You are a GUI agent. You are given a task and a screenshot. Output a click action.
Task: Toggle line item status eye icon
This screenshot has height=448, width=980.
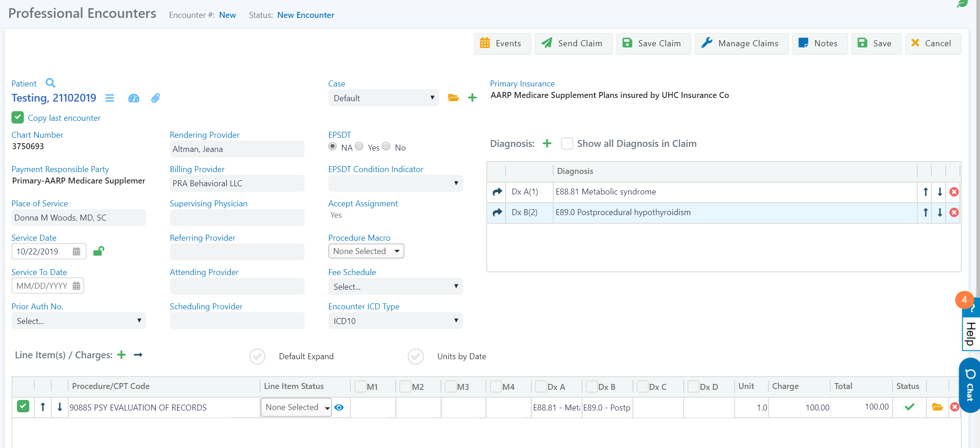(339, 407)
